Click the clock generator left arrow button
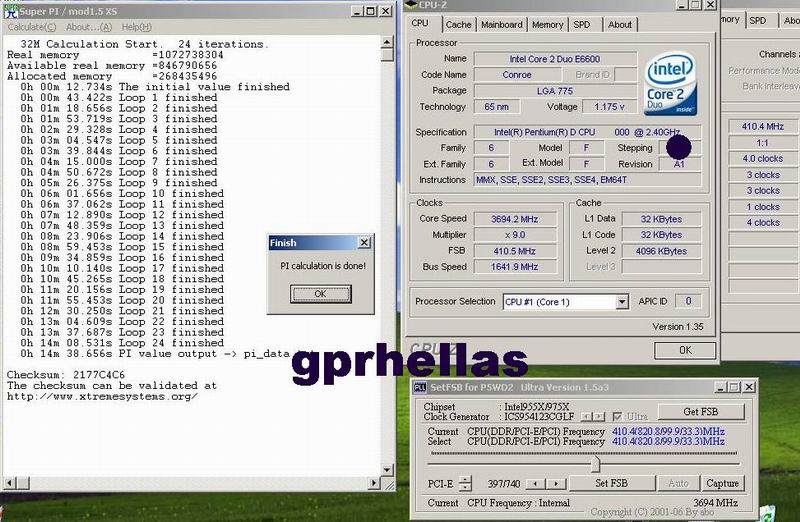 (586, 416)
